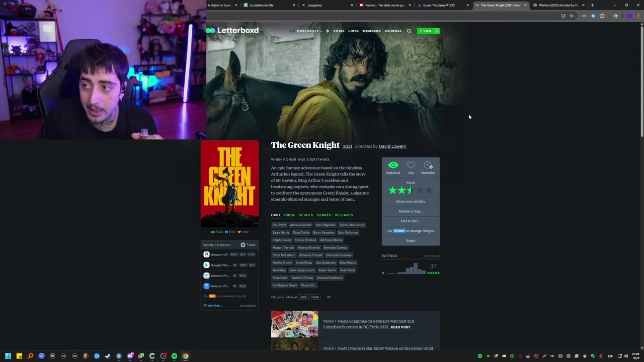Screen dimensions: 644x362
Task: Open the five-star fans rating link
Action: 434,273
